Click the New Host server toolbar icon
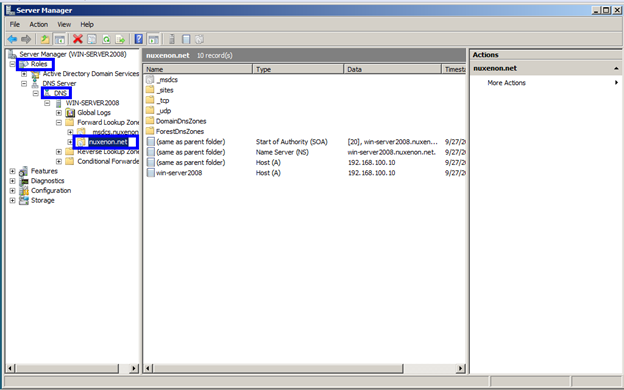Viewport: 624px width, 390px height. click(172, 39)
